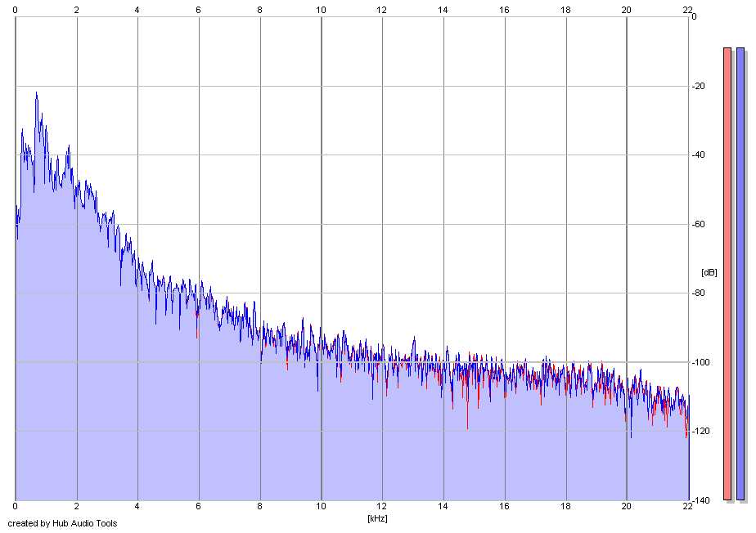Image resolution: width=756 pixels, height=533 pixels.
Task: Click the 16 kHz label on bottom axis
Action: (x=504, y=507)
